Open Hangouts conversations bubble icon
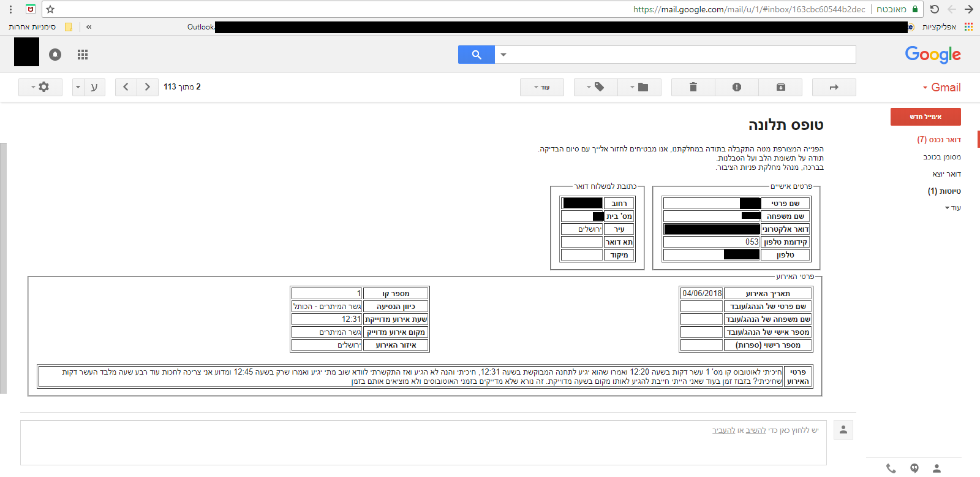 (914, 468)
